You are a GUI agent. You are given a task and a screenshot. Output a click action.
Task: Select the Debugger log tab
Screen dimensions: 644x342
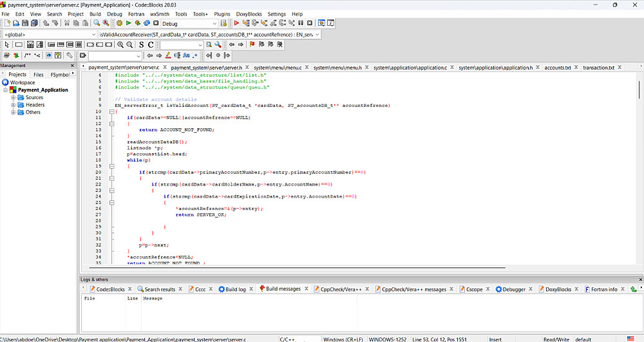pos(514,289)
